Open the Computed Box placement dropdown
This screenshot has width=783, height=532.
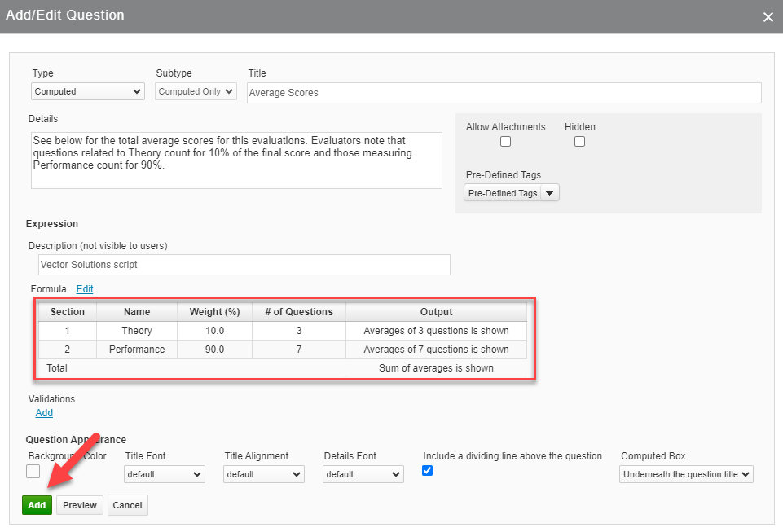(685, 474)
